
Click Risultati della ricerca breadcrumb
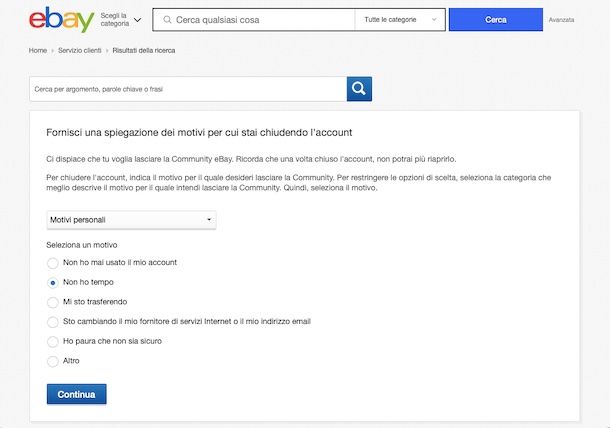tap(144, 50)
